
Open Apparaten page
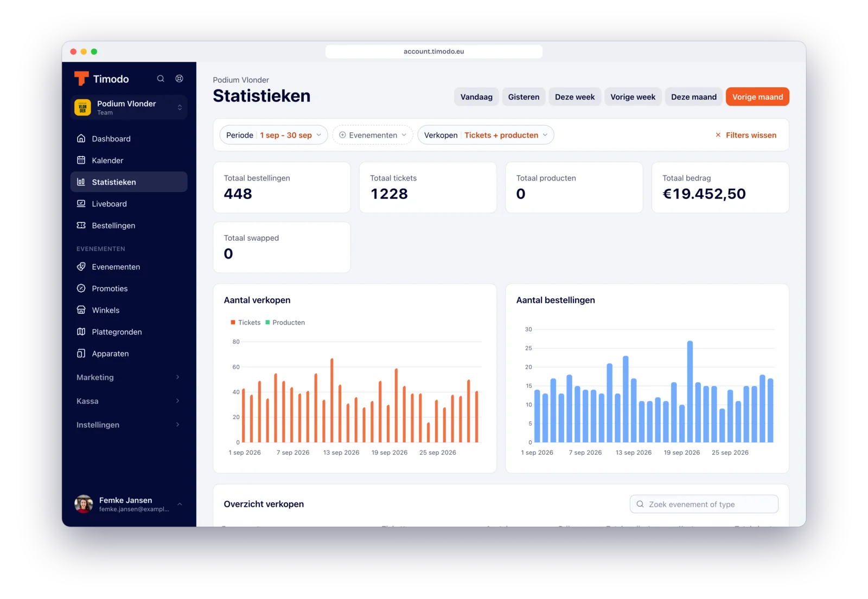point(129,353)
